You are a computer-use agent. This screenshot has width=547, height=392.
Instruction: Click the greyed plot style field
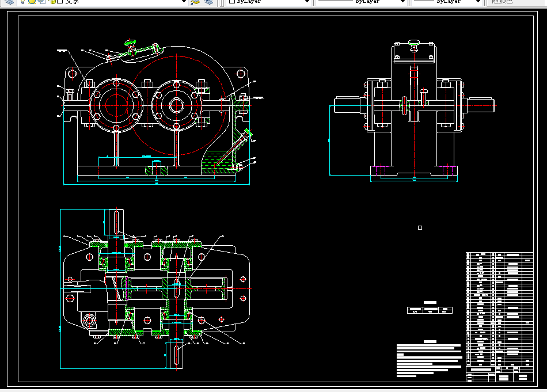(x=516, y=2)
